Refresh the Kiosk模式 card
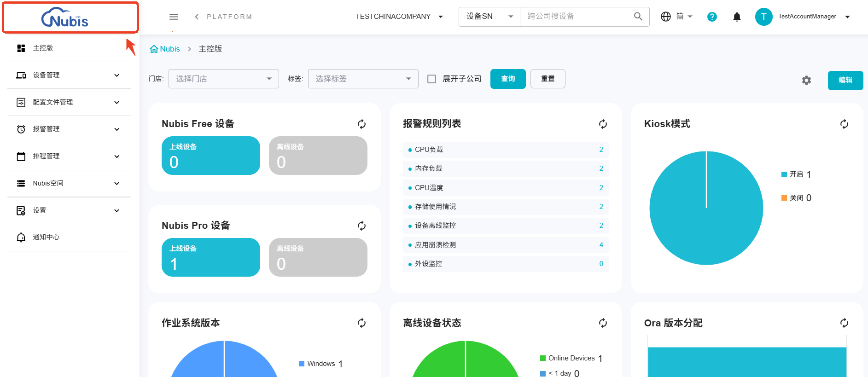 (844, 124)
